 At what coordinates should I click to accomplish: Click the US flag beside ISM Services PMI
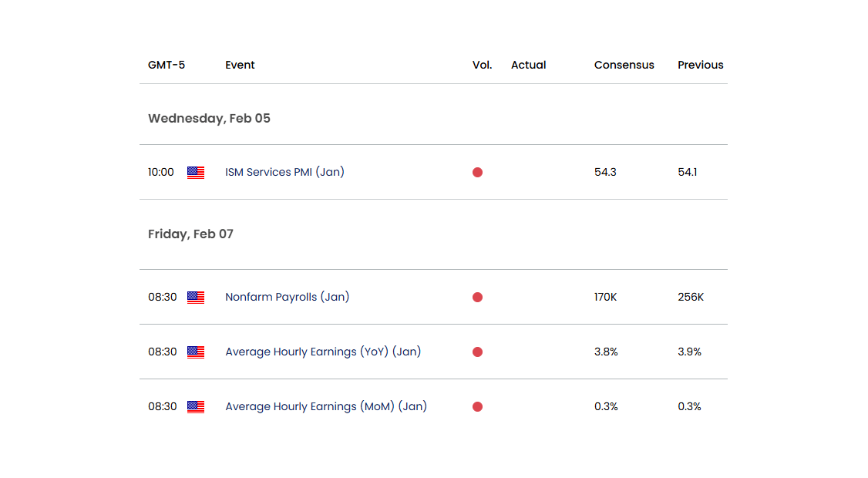(196, 172)
